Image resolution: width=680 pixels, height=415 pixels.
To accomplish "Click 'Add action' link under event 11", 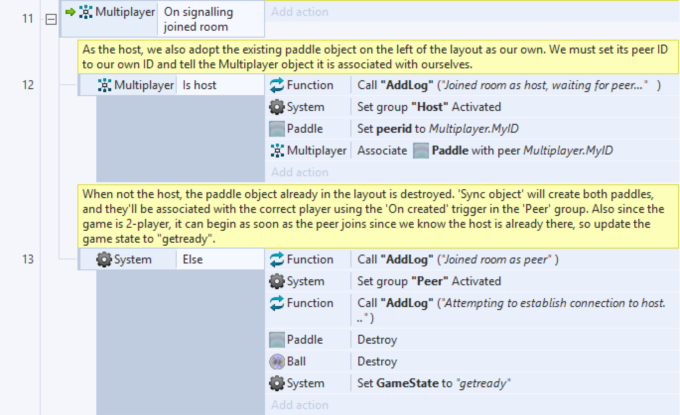I will (300, 12).
